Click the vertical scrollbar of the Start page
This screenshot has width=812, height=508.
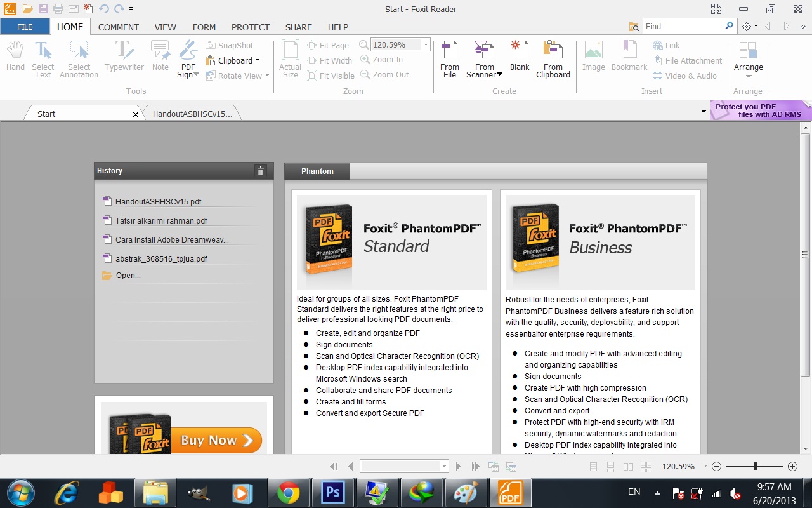click(x=806, y=255)
